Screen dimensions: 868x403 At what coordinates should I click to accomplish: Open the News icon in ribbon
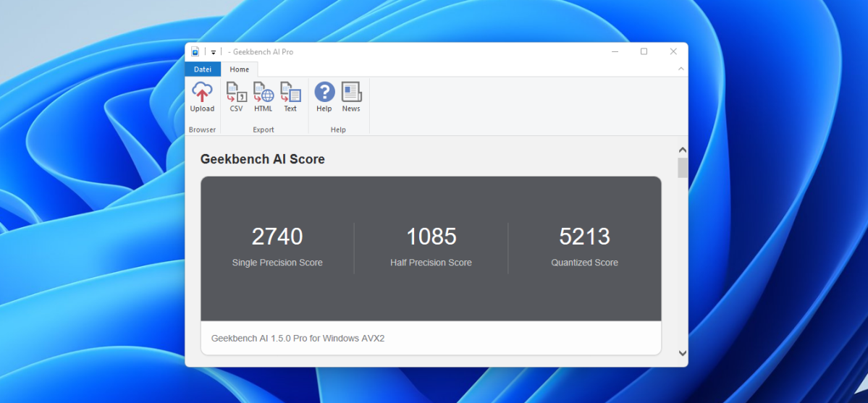click(351, 97)
